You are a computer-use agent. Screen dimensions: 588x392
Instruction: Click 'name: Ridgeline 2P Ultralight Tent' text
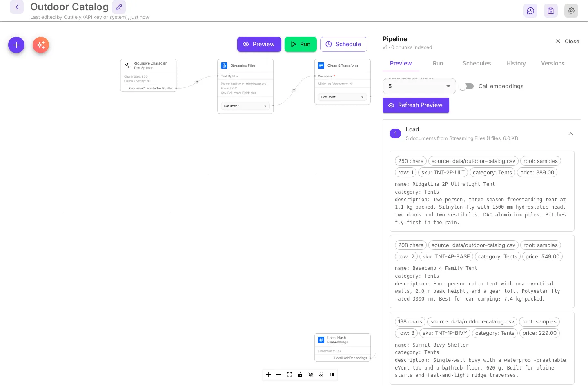[445, 184]
